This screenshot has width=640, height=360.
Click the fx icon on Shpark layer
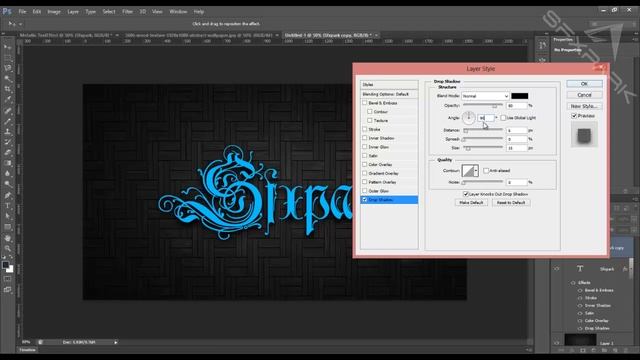point(625,269)
